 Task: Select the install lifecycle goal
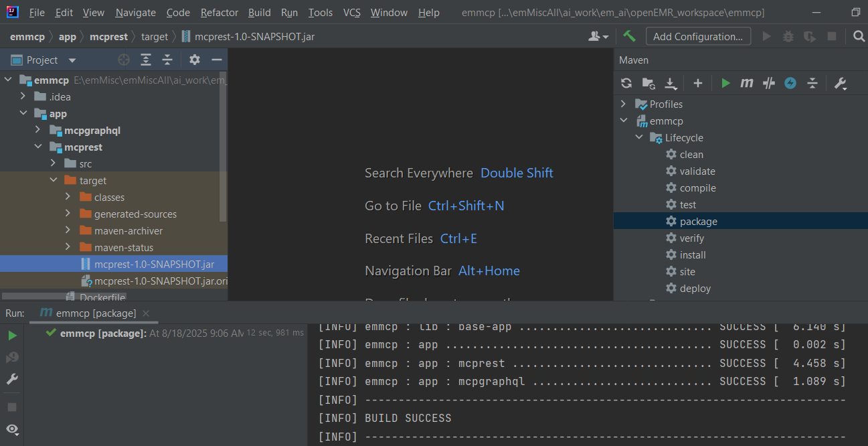pos(693,254)
